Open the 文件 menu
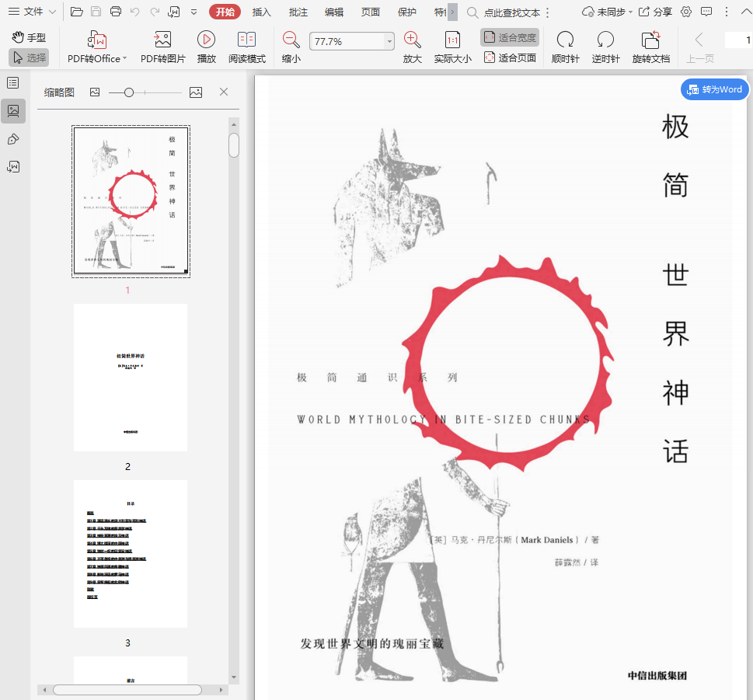Screen dimensions: 753x700 pos(32,12)
